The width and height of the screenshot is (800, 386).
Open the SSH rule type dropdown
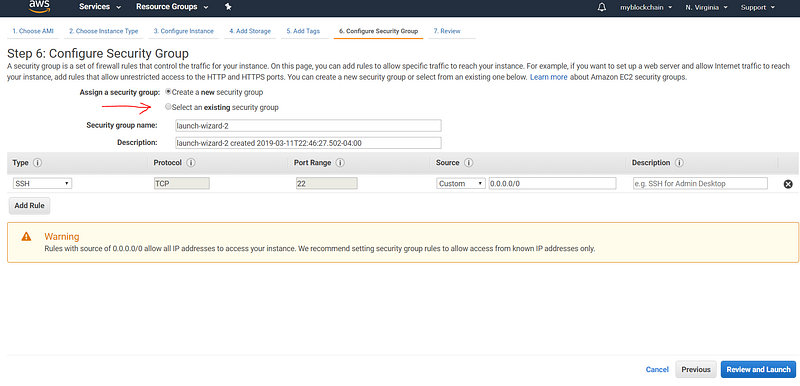pos(42,184)
